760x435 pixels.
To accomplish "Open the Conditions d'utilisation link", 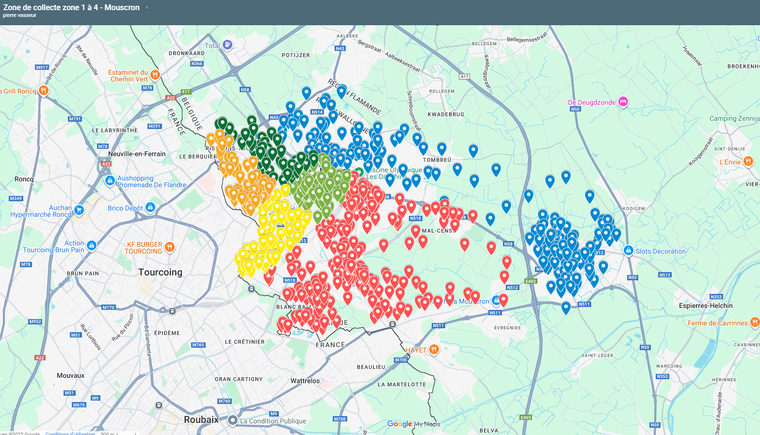I will (x=70, y=433).
